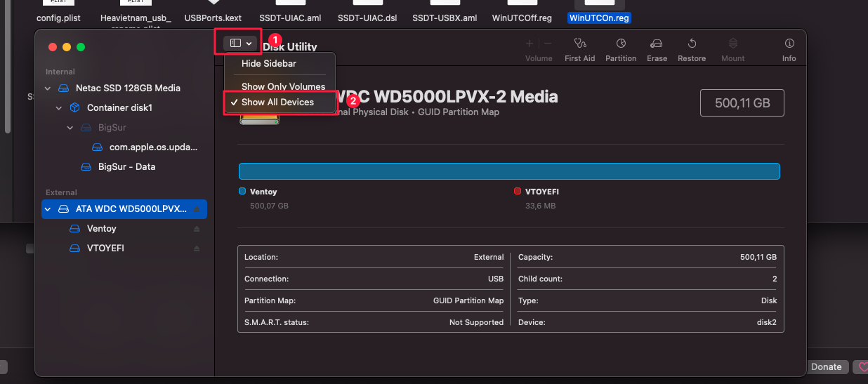The image size is (868, 384).
Task: Close the Disk Utility window
Action: pyautogui.click(x=53, y=47)
